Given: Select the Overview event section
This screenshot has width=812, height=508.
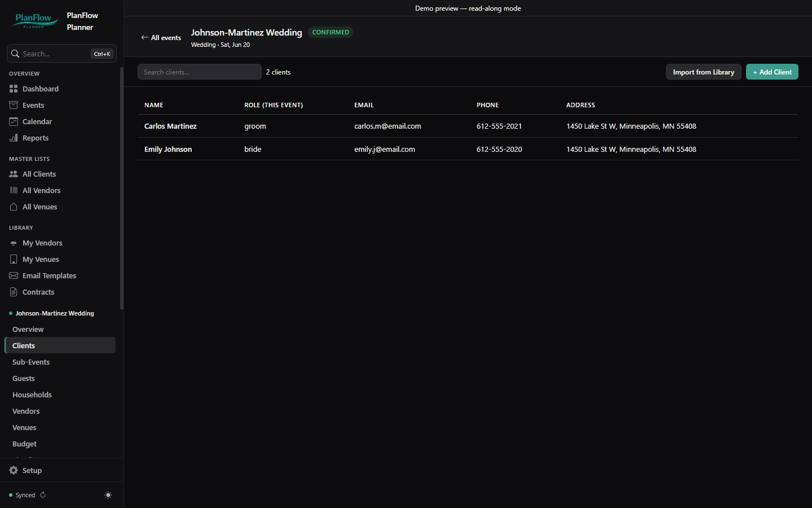Looking at the screenshot, I should [60, 329].
